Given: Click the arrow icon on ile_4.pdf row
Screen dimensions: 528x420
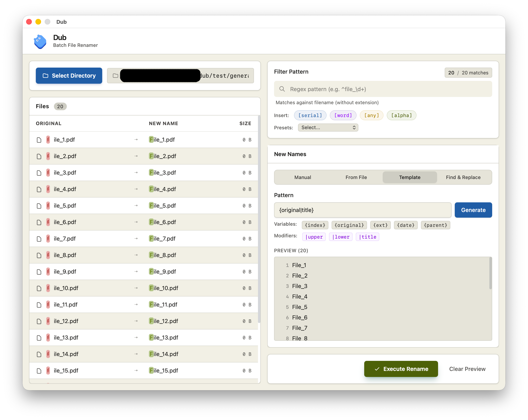Looking at the screenshot, I should [x=136, y=189].
